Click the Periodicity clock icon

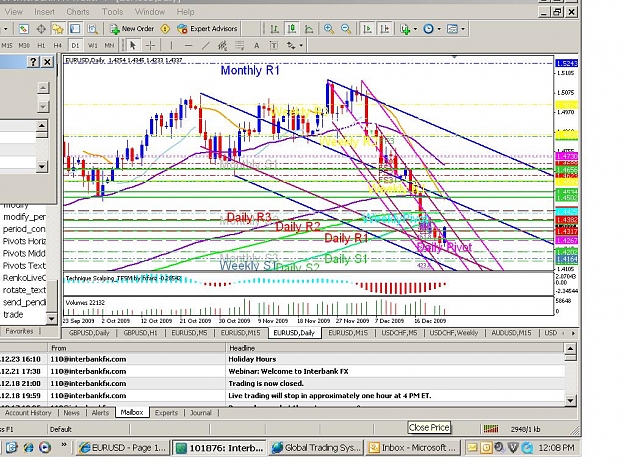(x=428, y=29)
